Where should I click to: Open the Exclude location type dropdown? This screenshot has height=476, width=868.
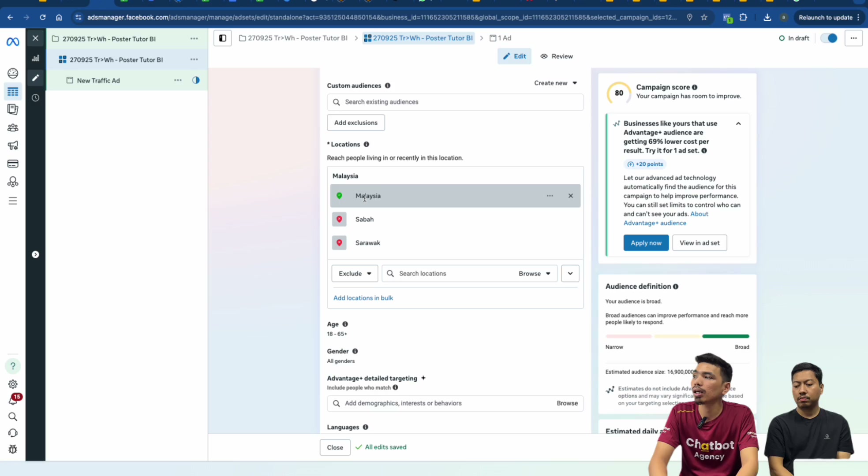[x=355, y=274]
